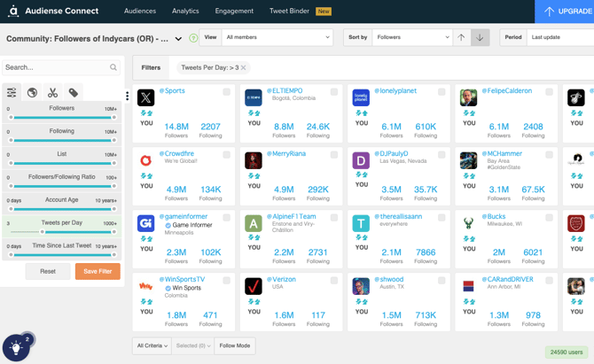Sort descending with the down arrow

480,37
